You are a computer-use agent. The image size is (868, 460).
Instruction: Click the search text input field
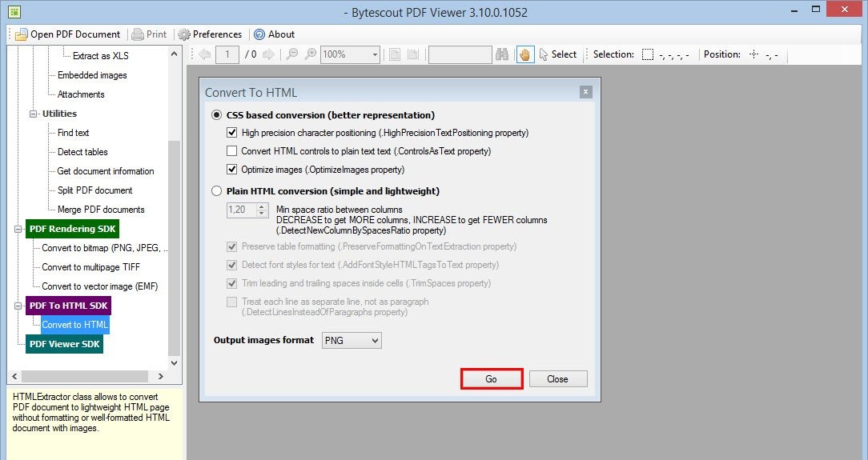(460, 54)
